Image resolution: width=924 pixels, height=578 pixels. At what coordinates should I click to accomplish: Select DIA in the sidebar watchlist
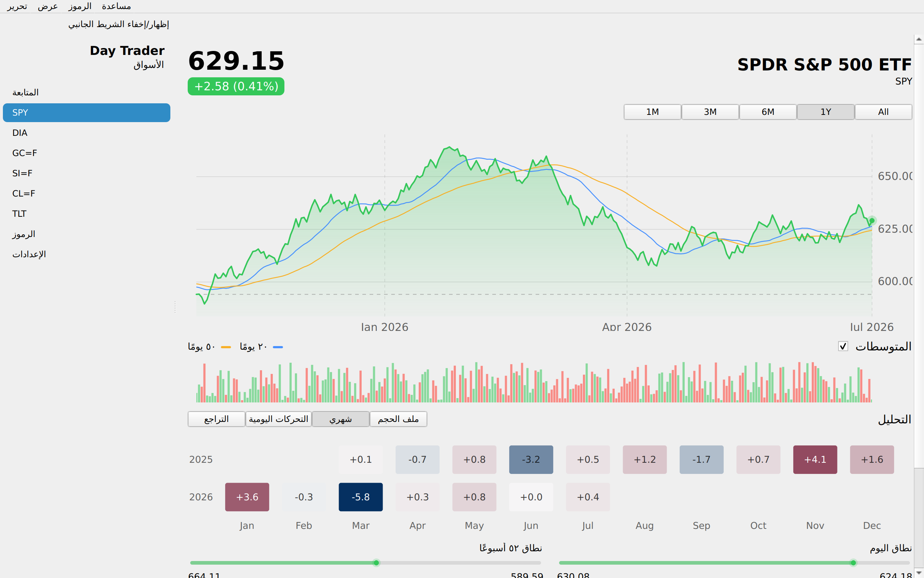(x=87, y=133)
